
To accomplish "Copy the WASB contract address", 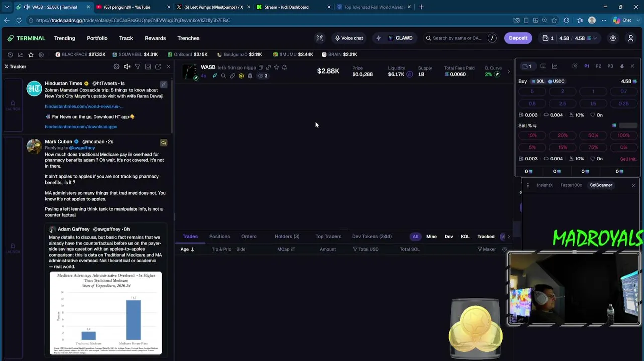I will click(x=260, y=67).
